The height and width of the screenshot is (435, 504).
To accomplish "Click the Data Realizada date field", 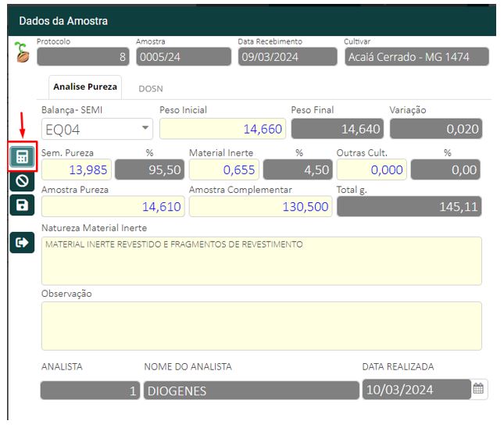I will click(414, 390).
